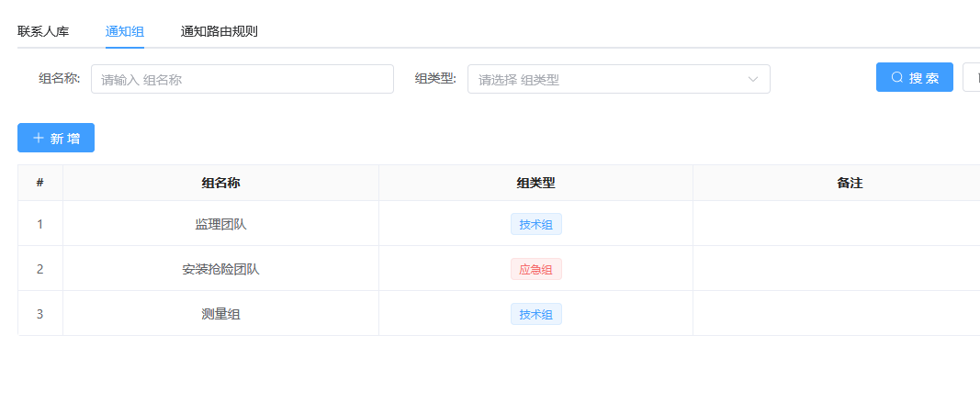The height and width of the screenshot is (414, 980).
Task: Click the partially visible button beside 搜索
Action: 972,78
